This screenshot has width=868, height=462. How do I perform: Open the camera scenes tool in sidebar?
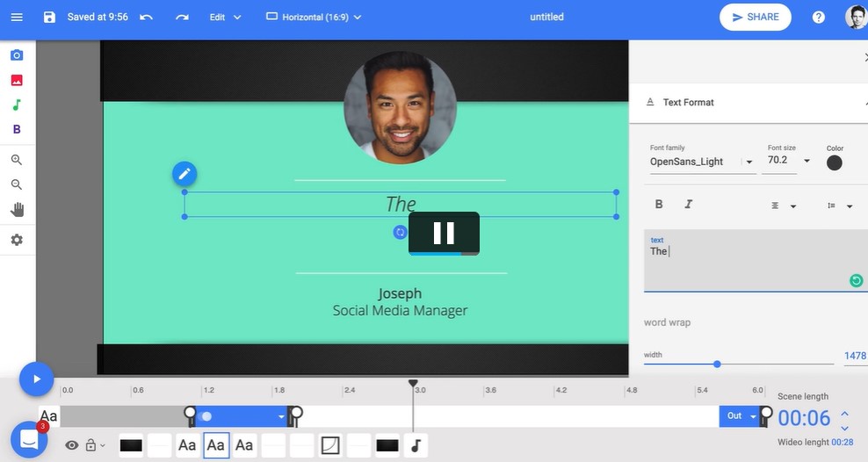tap(17, 55)
